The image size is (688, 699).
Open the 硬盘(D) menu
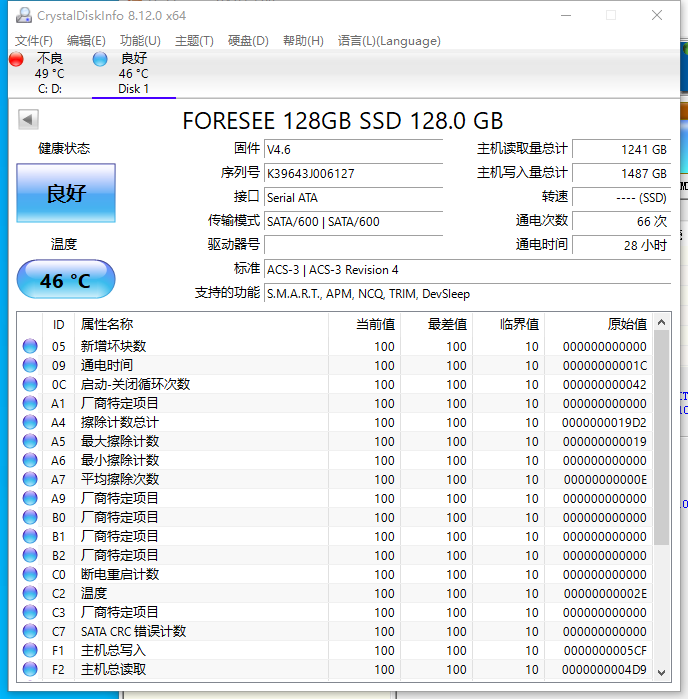tap(248, 41)
